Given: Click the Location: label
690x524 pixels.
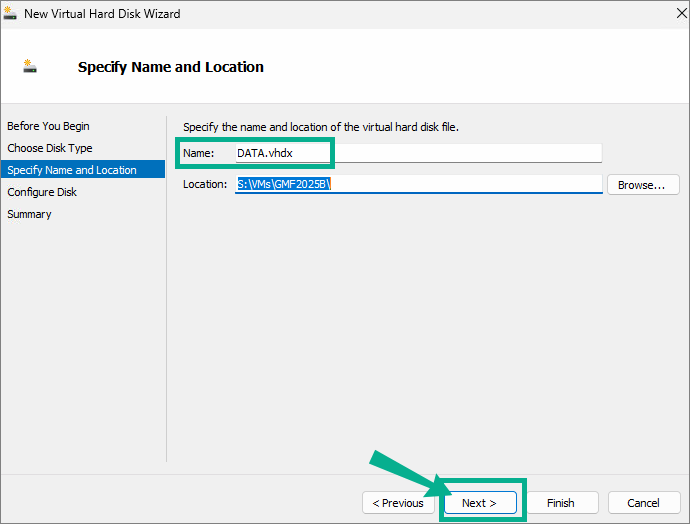Looking at the screenshot, I should 205,184.
